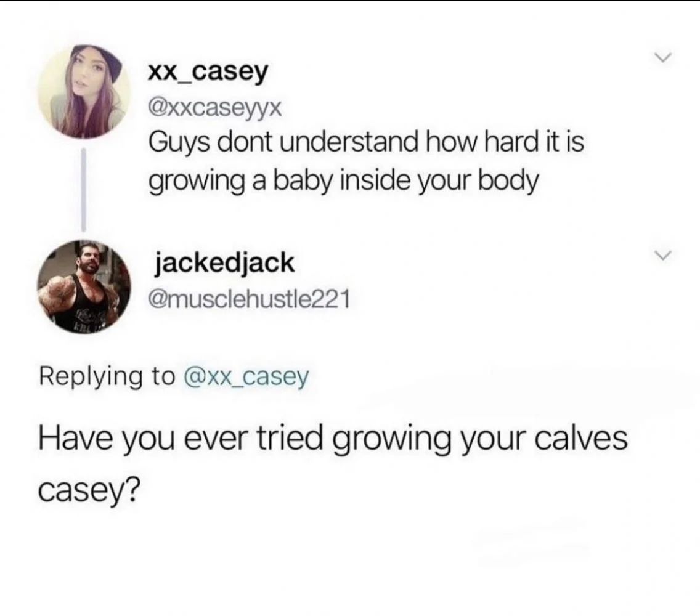
Task: Expand options chevron on xx_casey's tweet
Action: pyautogui.click(x=664, y=57)
